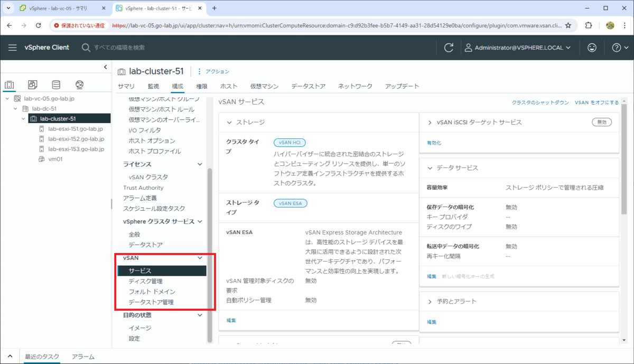This screenshot has width=634, height=364.
Task: Select Storage inventory view icon
Action: (x=56, y=85)
